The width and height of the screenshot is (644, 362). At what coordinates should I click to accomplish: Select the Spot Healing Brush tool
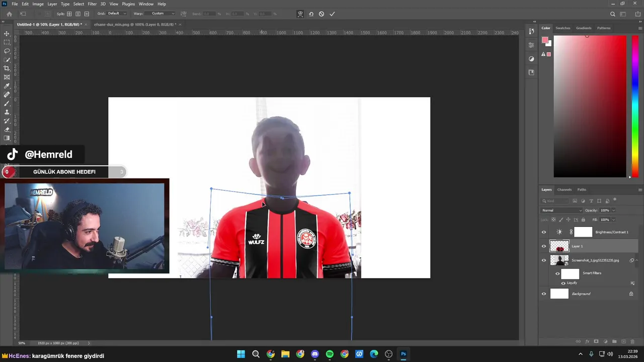tap(7, 95)
